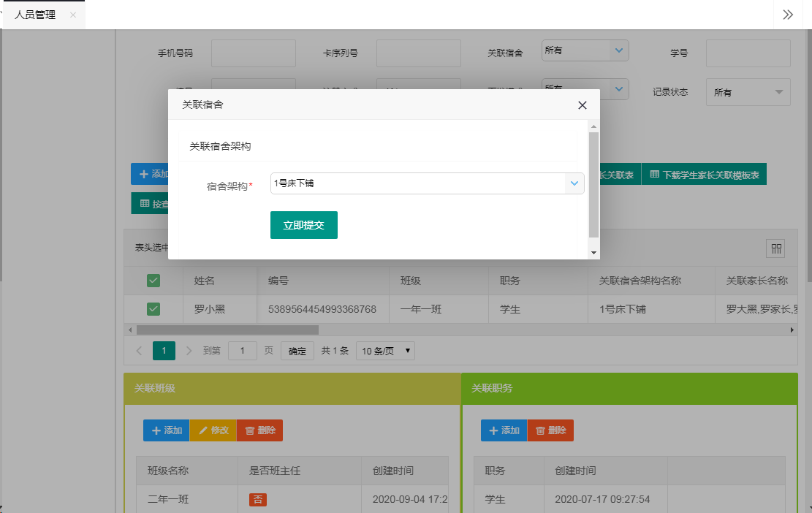Click the 立即提交 submit button
812x513 pixels.
(303, 225)
